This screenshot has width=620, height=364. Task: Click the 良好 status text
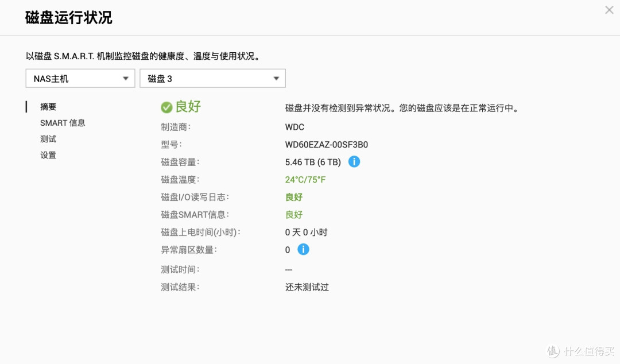pos(188,107)
